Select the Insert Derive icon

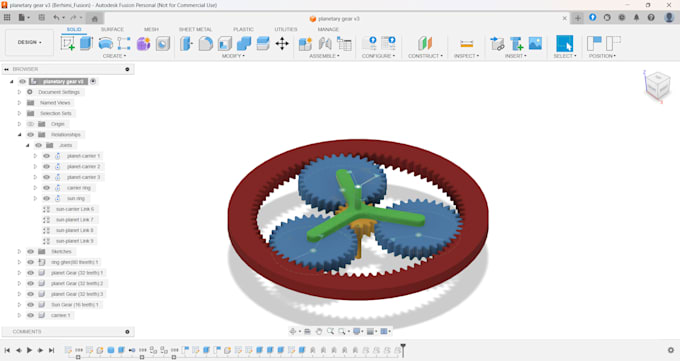tap(497, 43)
